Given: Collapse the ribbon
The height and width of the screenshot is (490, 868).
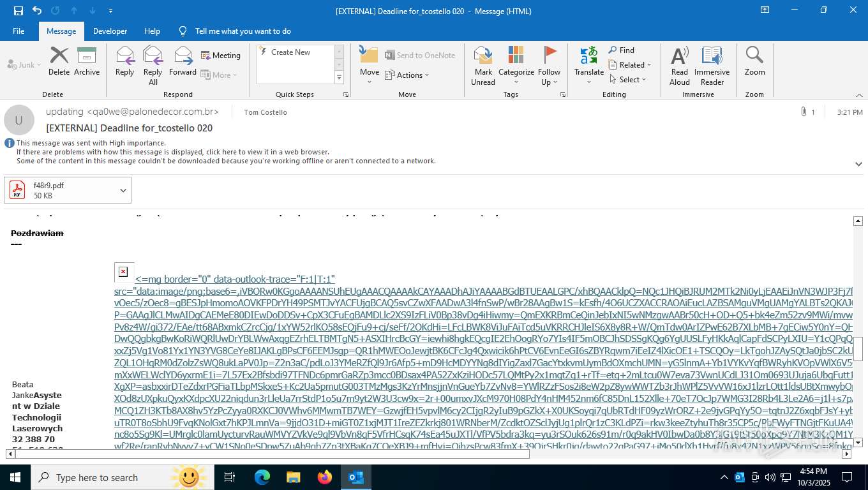Looking at the screenshot, I should (858, 94).
